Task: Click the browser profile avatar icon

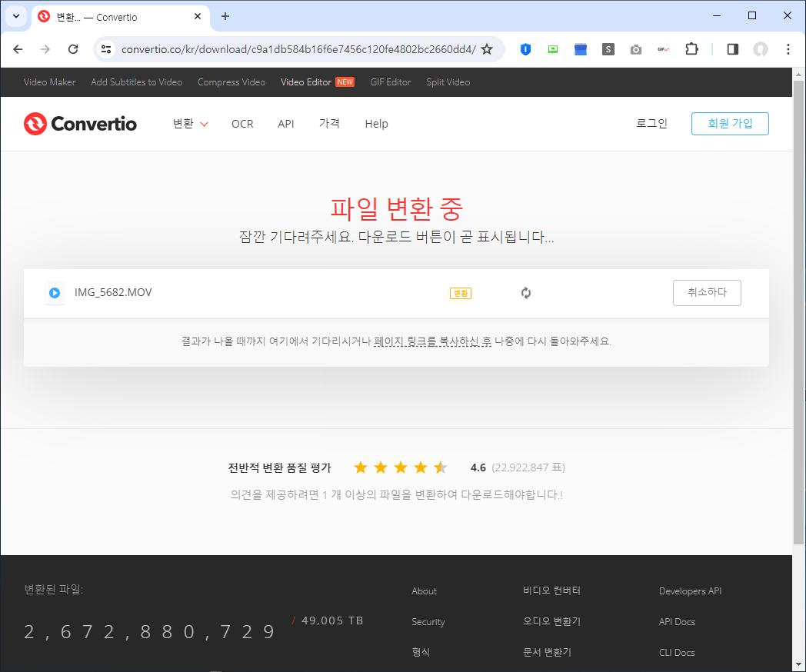Action: 761,48
